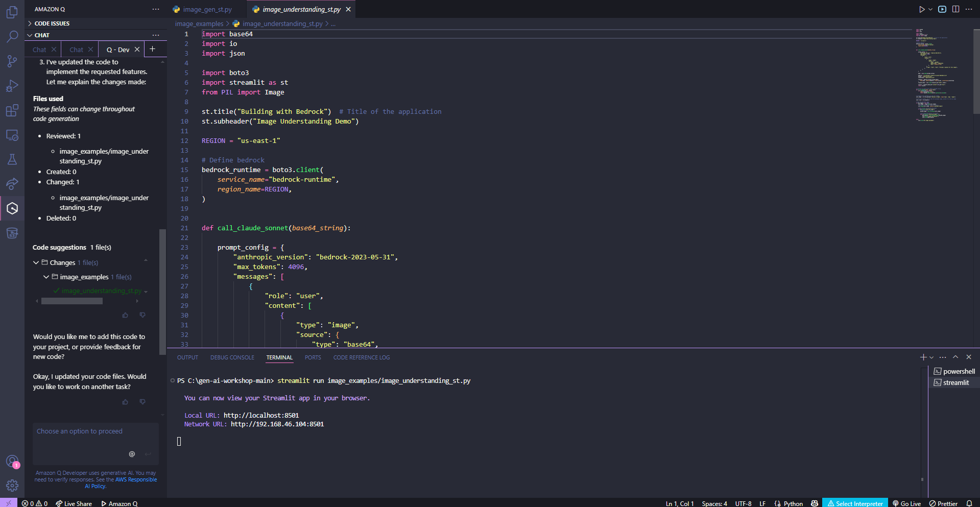Image resolution: width=980 pixels, height=507 pixels.
Task: Select the streamlit terminal instance
Action: (954, 382)
